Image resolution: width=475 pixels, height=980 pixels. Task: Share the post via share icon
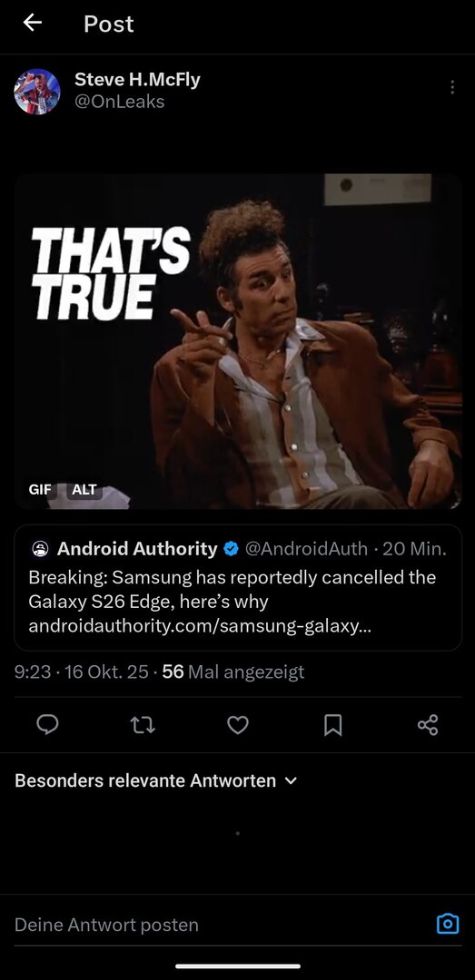pos(428,725)
